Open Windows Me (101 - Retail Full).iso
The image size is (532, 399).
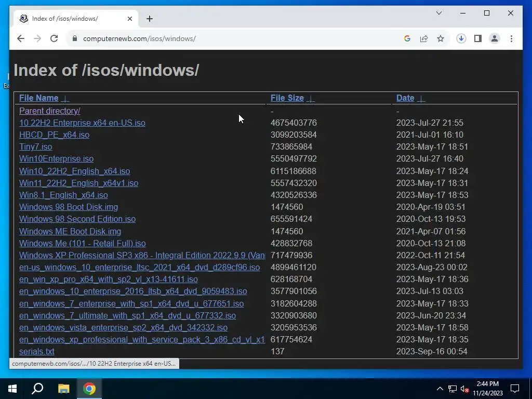tap(83, 243)
